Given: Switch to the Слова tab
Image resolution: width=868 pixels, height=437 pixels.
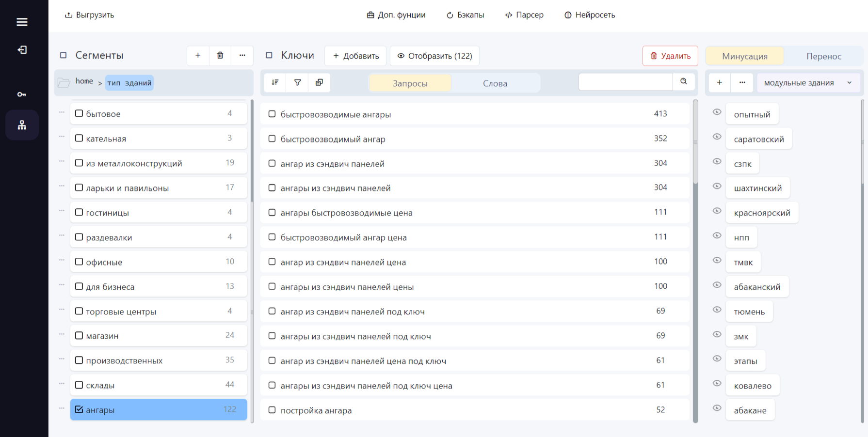Looking at the screenshot, I should (x=495, y=83).
